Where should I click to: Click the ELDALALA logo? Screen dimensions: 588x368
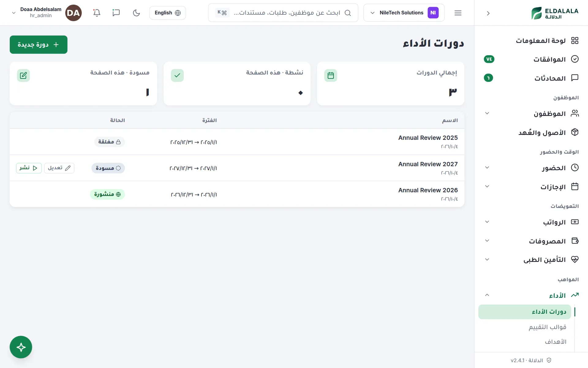(x=555, y=13)
